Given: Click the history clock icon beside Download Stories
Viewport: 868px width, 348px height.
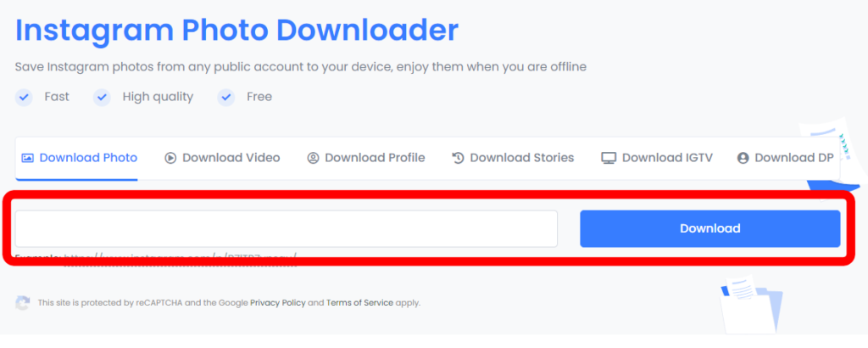Looking at the screenshot, I should 458,158.
